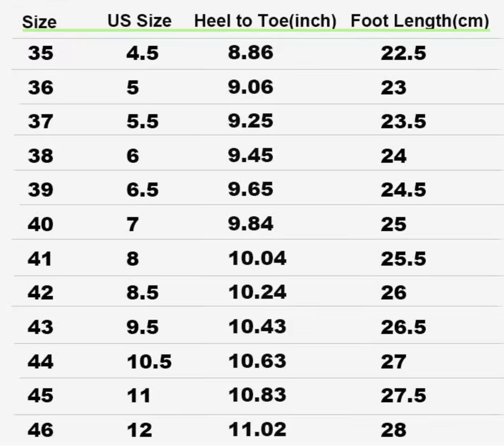Click US size 9.5 cell

[x=142, y=327]
